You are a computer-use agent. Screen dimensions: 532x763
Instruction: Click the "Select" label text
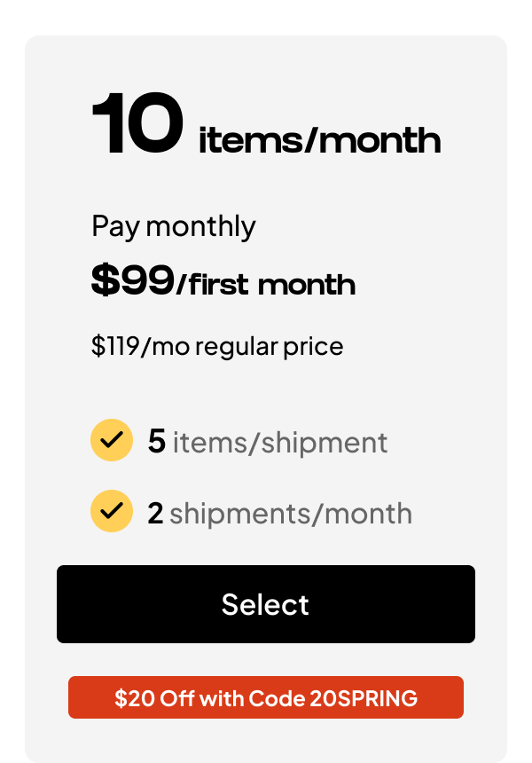tap(265, 604)
